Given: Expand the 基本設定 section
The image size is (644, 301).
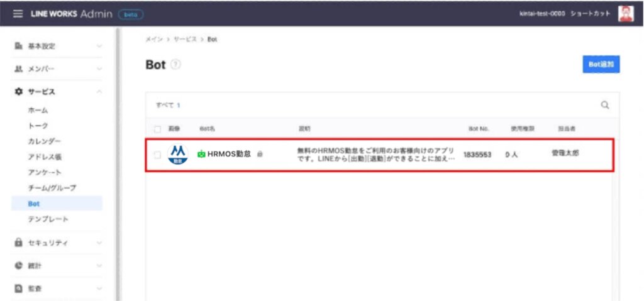Looking at the screenshot, I should click(99, 46).
